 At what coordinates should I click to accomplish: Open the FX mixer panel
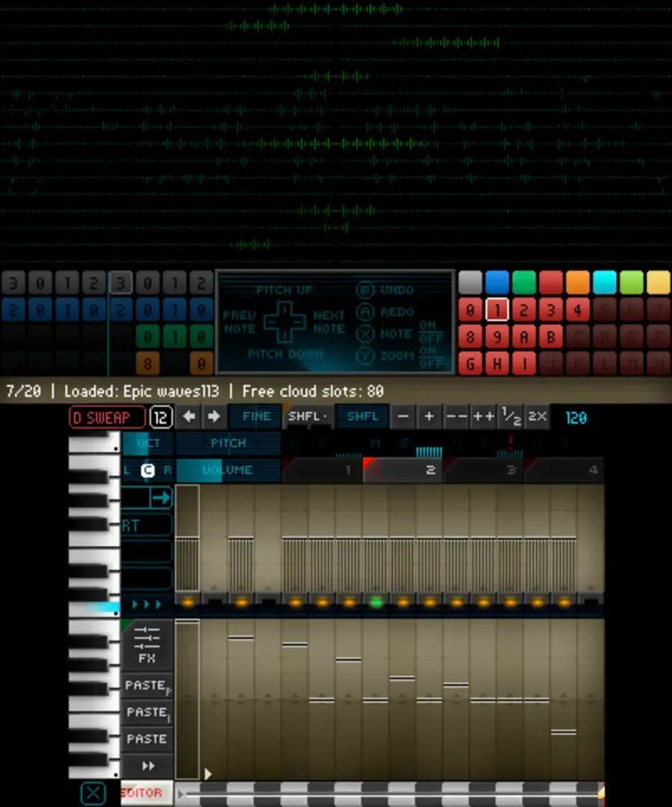point(147,646)
